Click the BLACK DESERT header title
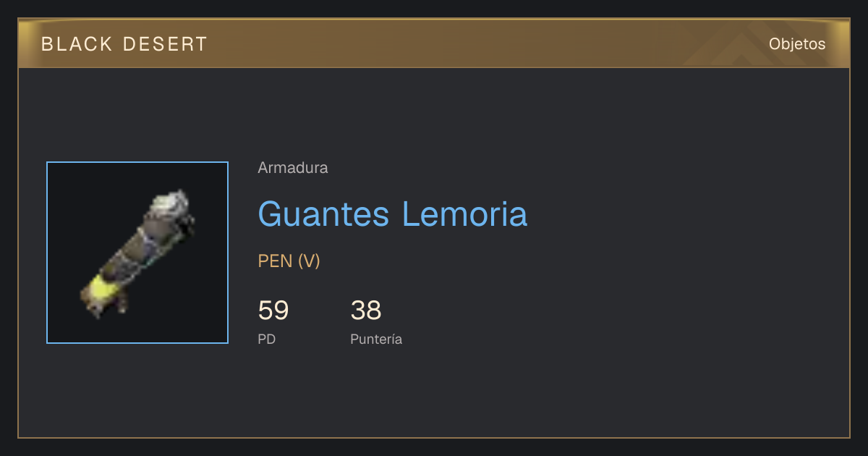868x456 pixels. [x=124, y=44]
